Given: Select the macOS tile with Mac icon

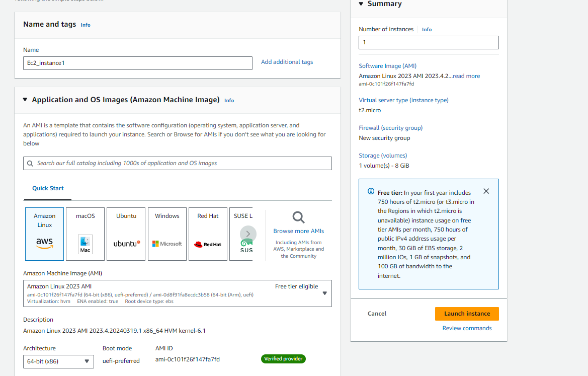Looking at the screenshot, I should 85,234.
